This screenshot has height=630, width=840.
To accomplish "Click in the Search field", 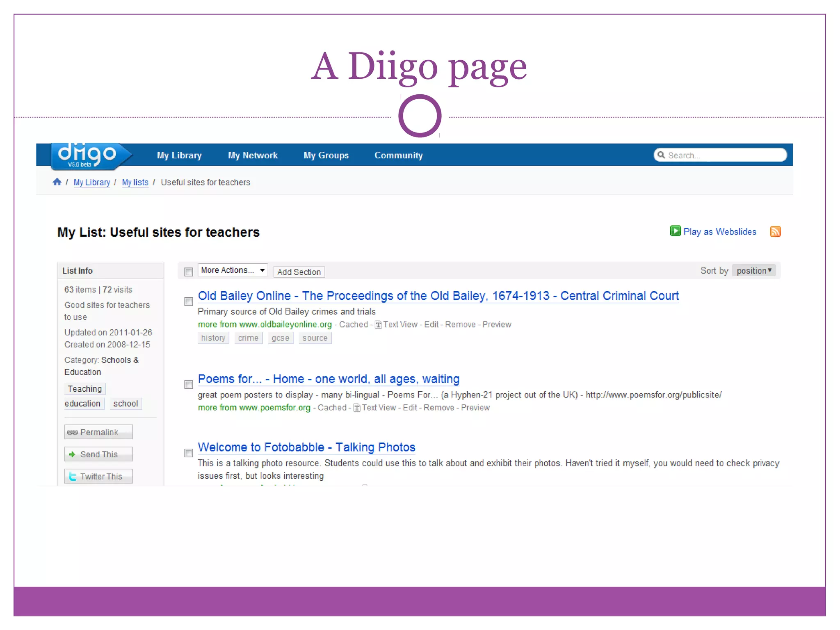I will (x=720, y=155).
